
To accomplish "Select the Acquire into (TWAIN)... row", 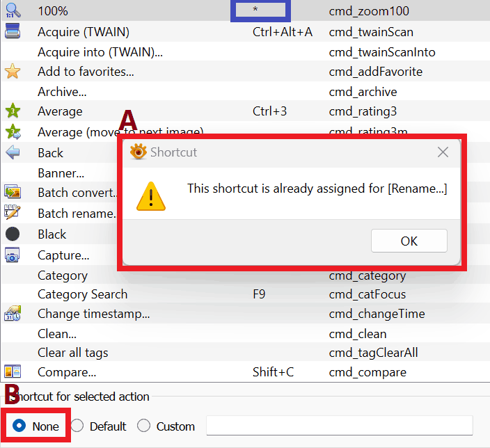I will [245, 52].
